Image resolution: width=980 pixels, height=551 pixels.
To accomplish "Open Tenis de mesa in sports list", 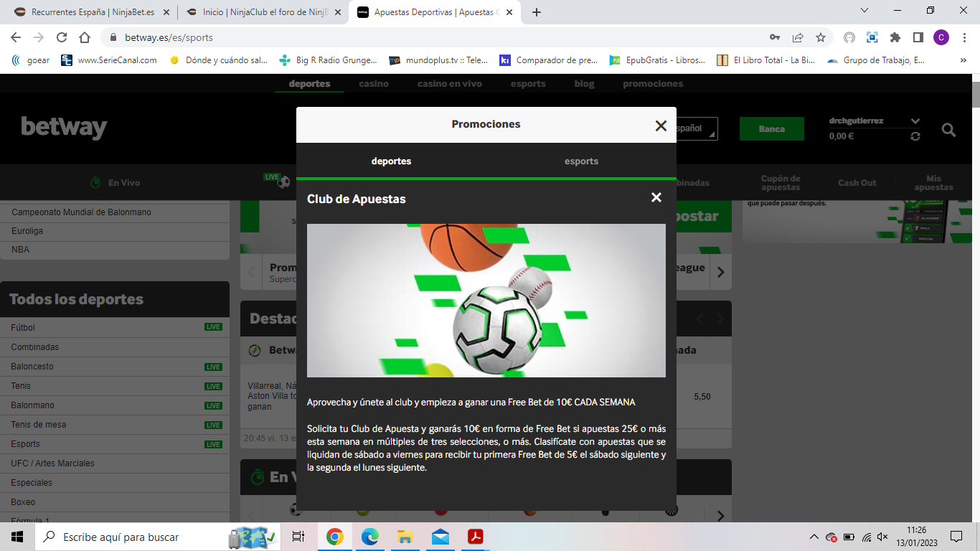I will pyautogui.click(x=115, y=424).
